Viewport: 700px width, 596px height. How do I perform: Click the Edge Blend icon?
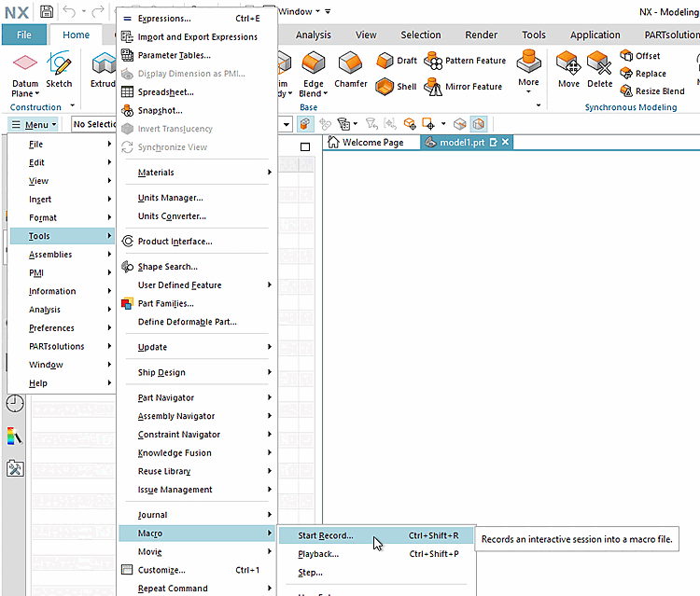coord(314,62)
